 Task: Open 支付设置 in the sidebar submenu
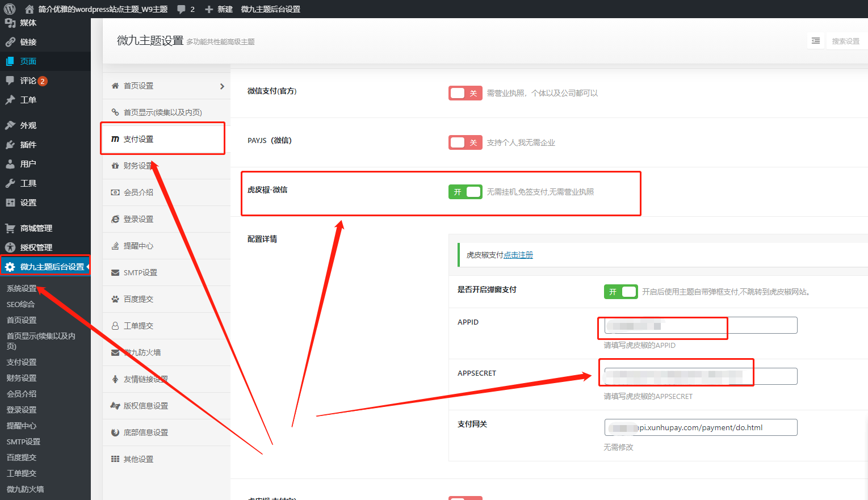(22, 362)
